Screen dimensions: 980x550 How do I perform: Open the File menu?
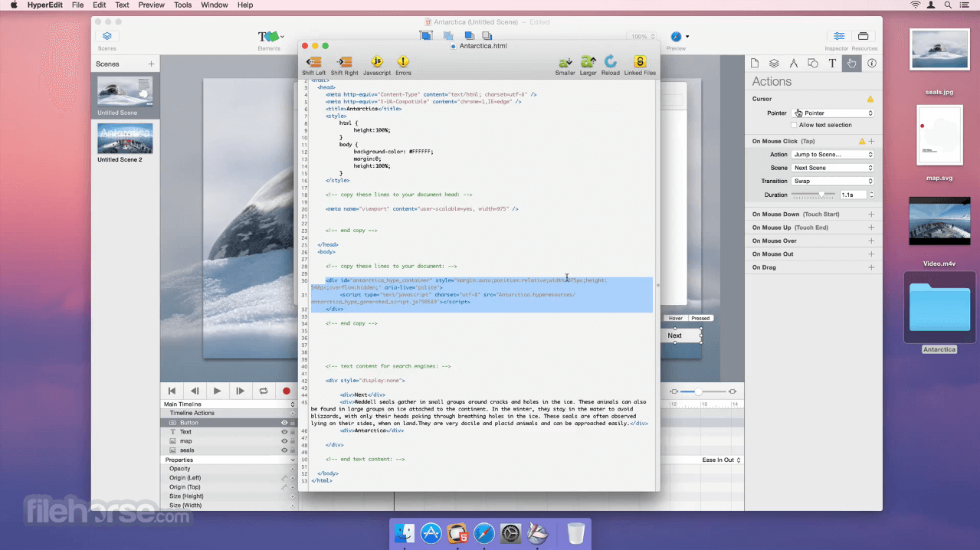[77, 5]
